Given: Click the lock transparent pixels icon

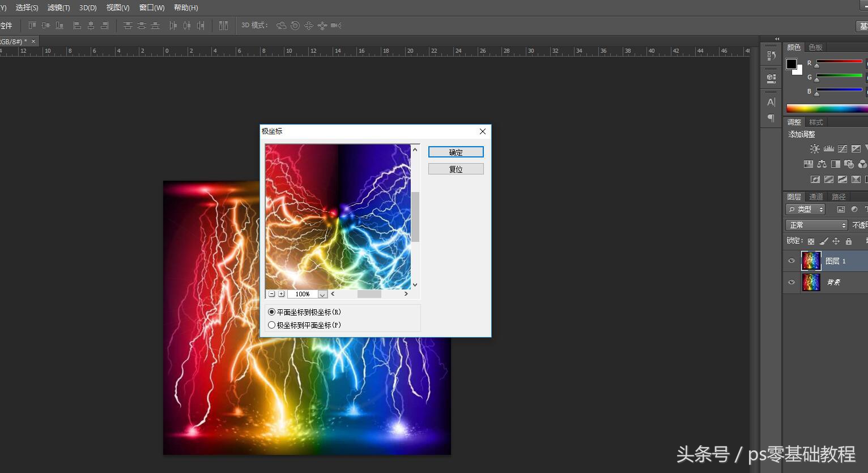Looking at the screenshot, I should point(811,241).
